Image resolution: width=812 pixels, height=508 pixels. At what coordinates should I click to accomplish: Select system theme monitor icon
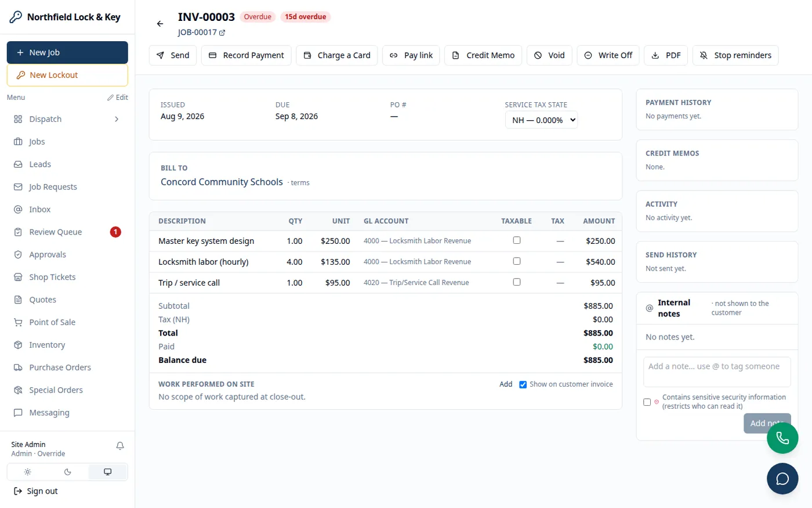pos(107,472)
